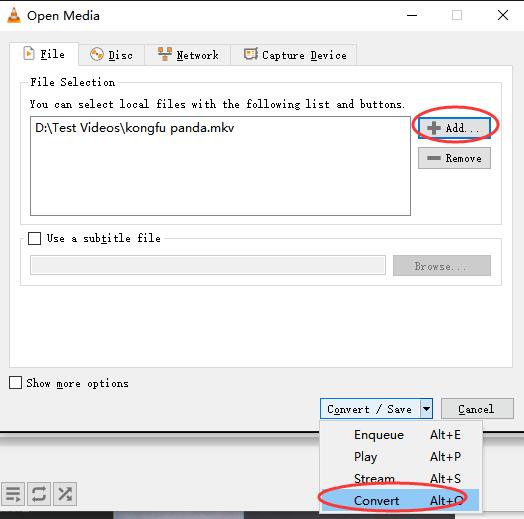Choose Convert from the dropdown menu
This screenshot has width=524, height=519.
[x=401, y=500]
